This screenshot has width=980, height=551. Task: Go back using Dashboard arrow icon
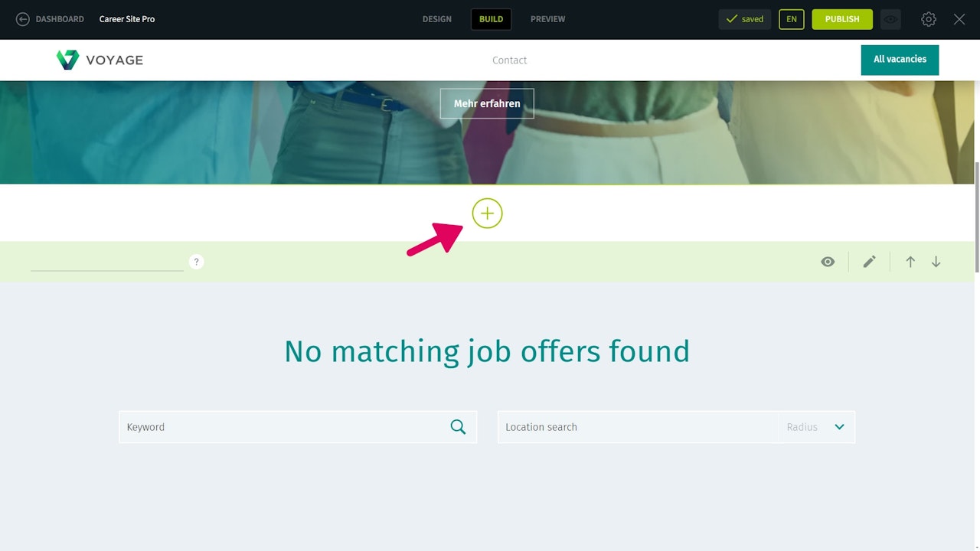(x=23, y=19)
